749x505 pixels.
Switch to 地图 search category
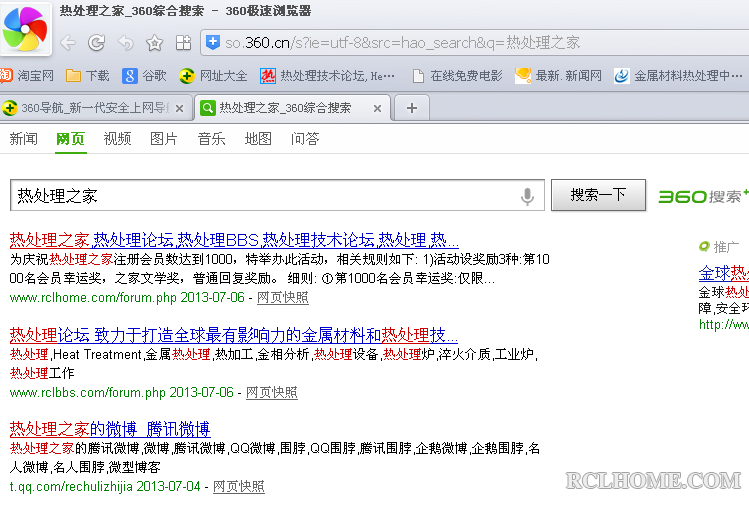point(258,139)
